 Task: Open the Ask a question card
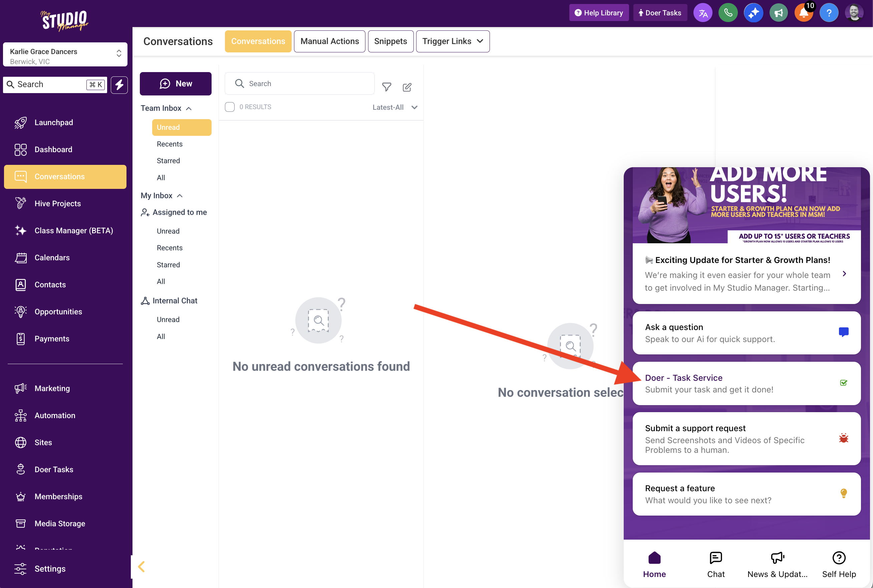click(x=746, y=333)
